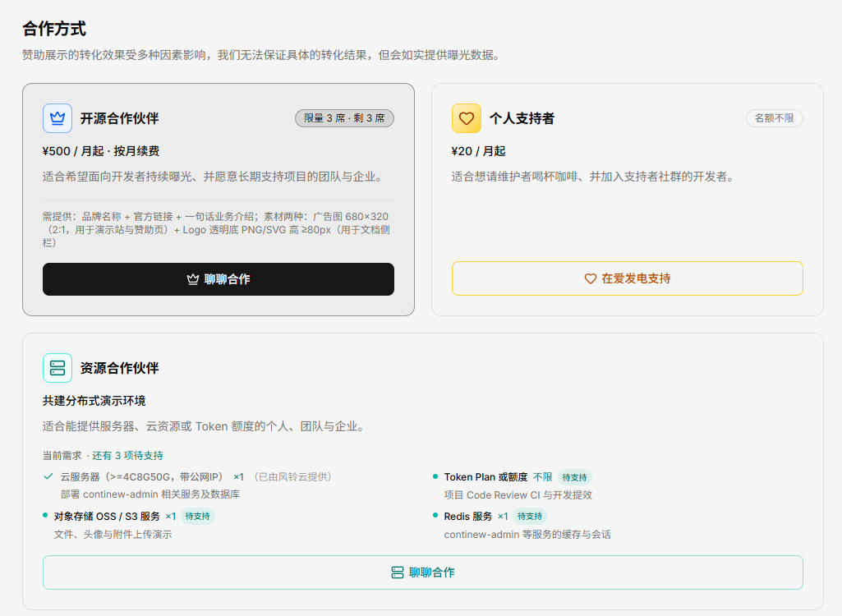Click the （已由风铃云提供） note

pyautogui.click(x=292, y=477)
